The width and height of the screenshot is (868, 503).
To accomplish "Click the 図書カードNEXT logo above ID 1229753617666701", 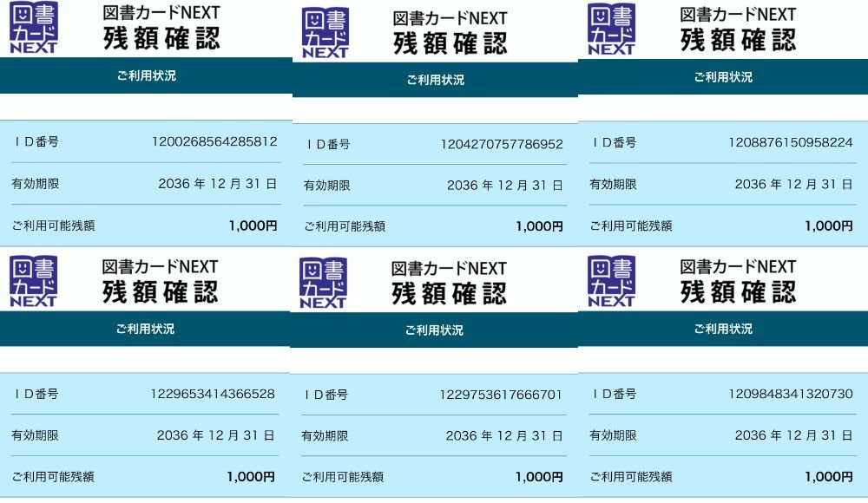I will coord(323,283).
